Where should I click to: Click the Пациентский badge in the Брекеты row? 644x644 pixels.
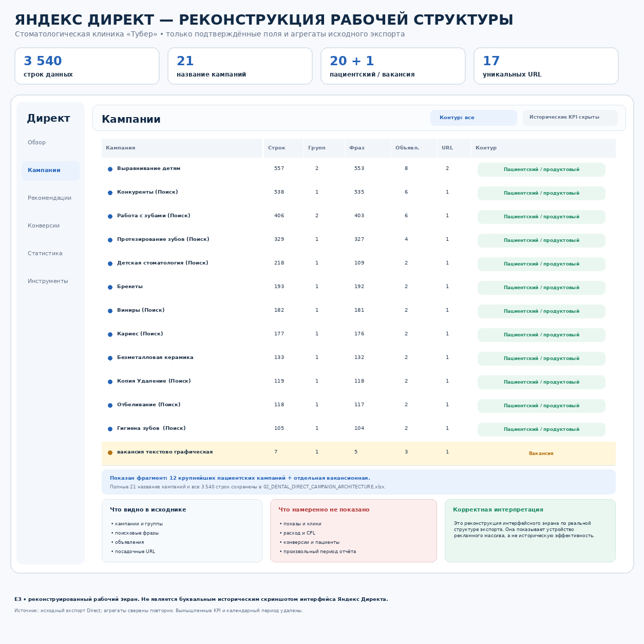(x=541, y=288)
